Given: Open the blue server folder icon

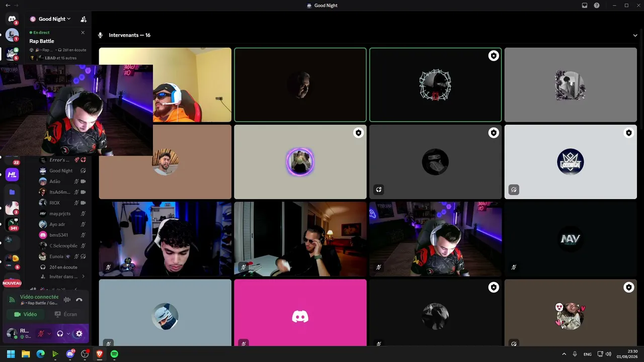Looking at the screenshot, I should 12,192.
